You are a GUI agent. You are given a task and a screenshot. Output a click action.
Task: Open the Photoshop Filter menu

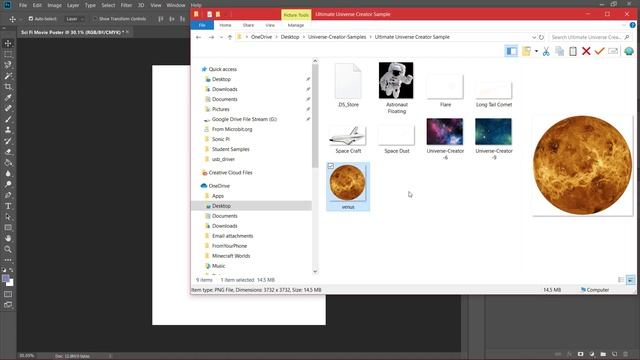pos(126,5)
